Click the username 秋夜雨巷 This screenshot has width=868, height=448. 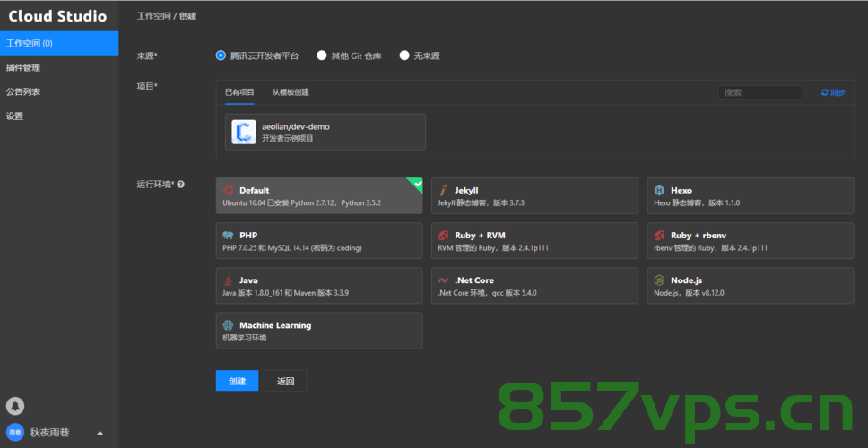(x=50, y=433)
